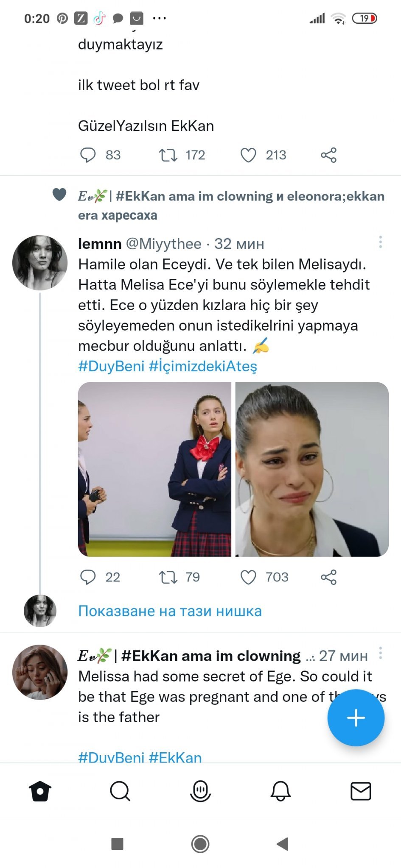Screen dimensions: 401x868
Task: Open the school uniform photo in tweet
Action: (154, 469)
